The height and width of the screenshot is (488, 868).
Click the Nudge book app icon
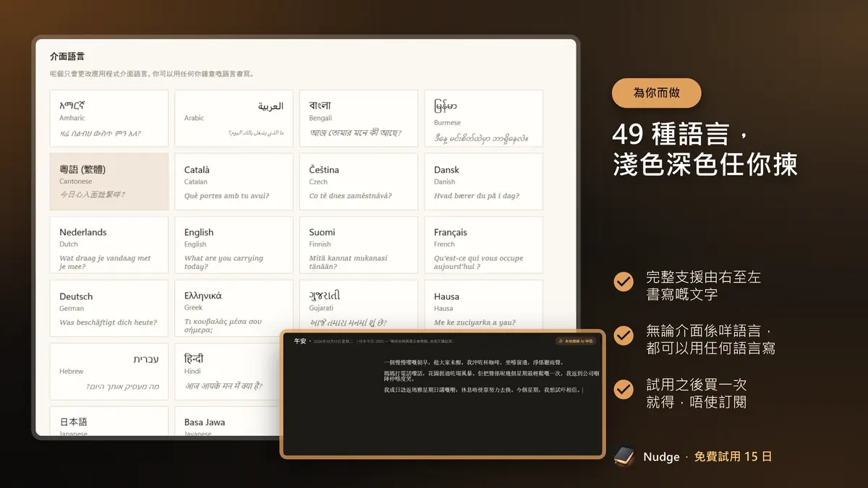click(624, 456)
